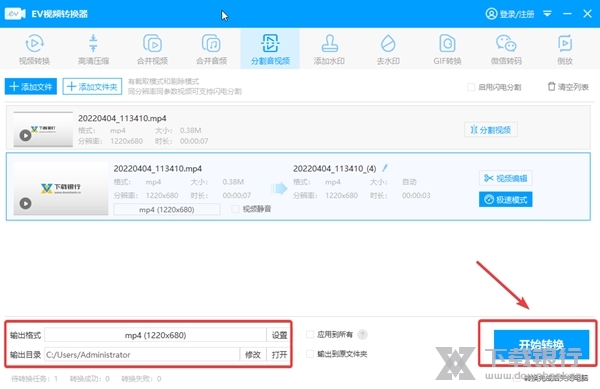This screenshot has height=389, width=600.
Task: Select the first file row 20220404_113410.mp4
Action: click(x=298, y=127)
